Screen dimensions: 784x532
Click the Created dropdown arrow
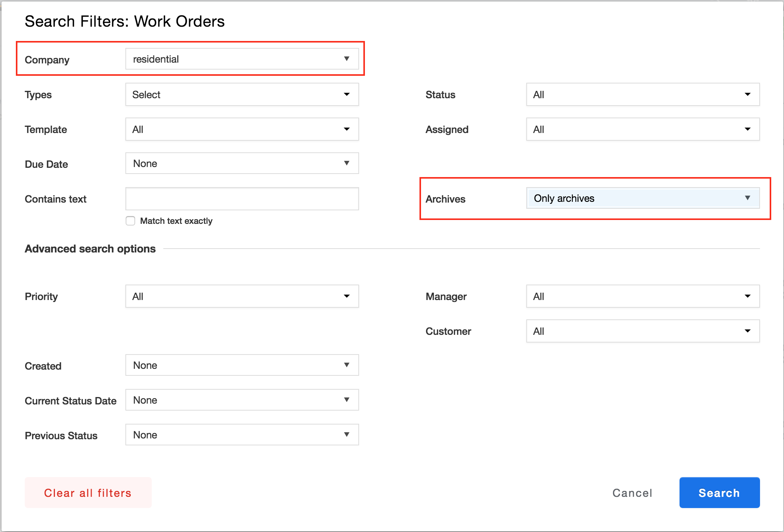[346, 365]
